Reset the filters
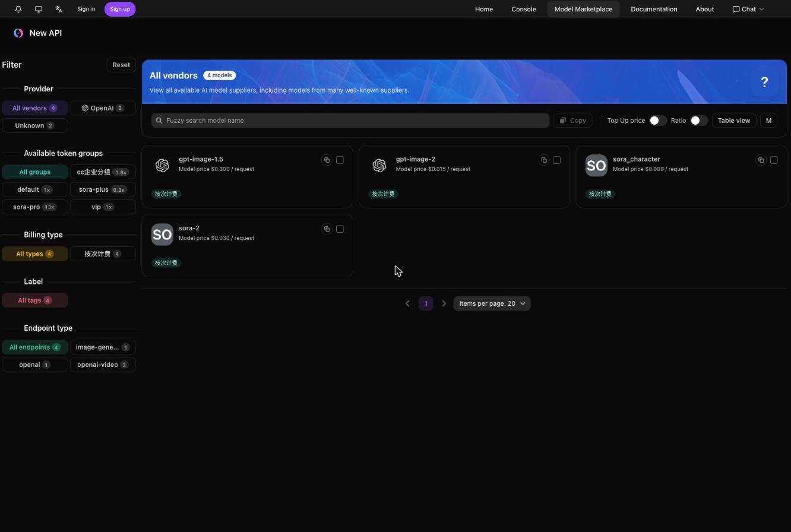The image size is (791, 532). click(x=121, y=65)
